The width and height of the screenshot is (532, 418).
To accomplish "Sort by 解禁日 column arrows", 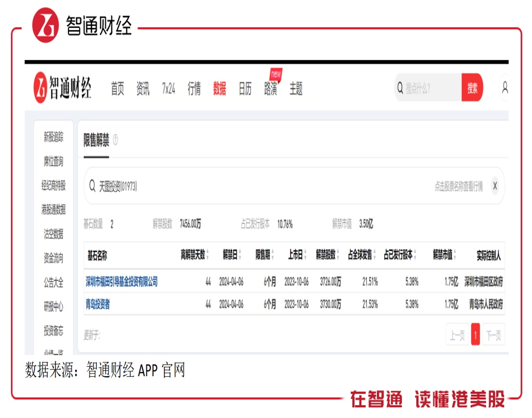I will [240, 254].
